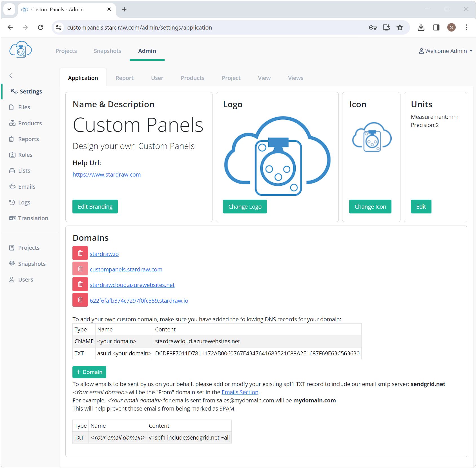
Task: Reload the current page
Action: [41, 27]
